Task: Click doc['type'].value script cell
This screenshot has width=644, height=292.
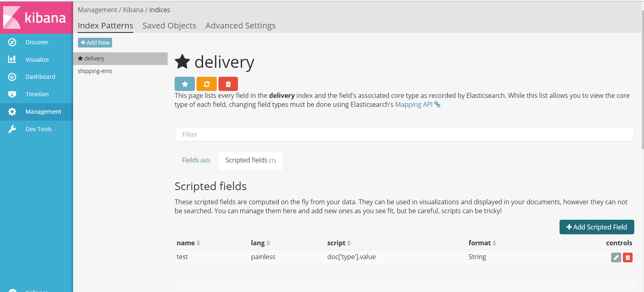Action: (351, 257)
